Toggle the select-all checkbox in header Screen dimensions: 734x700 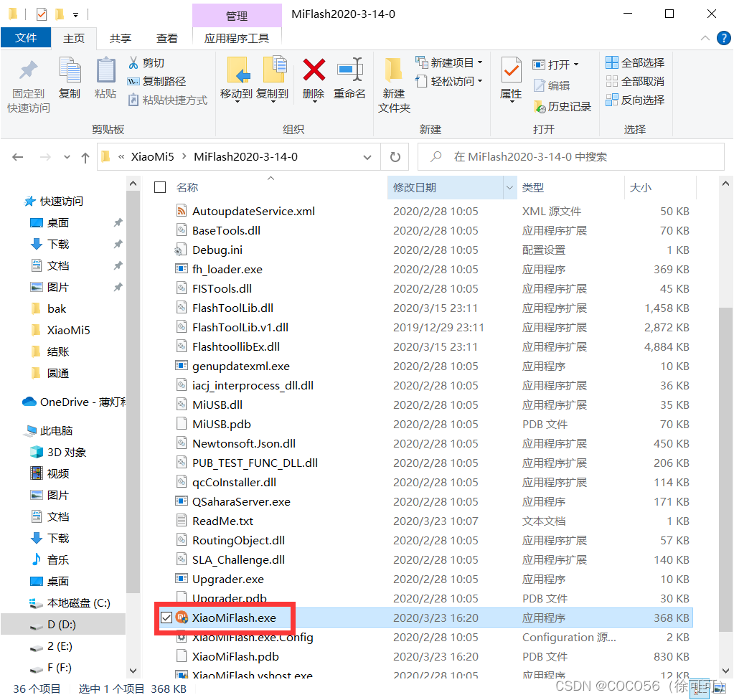pyautogui.click(x=160, y=187)
